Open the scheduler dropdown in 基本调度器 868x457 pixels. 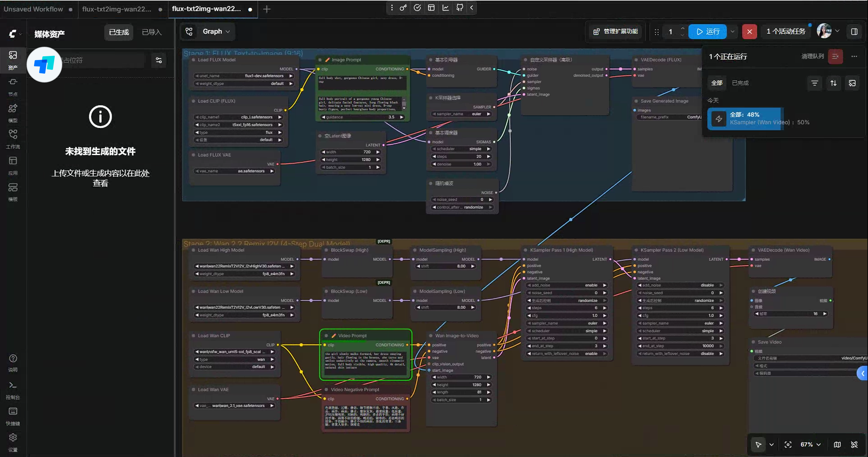tap(461, 148)
